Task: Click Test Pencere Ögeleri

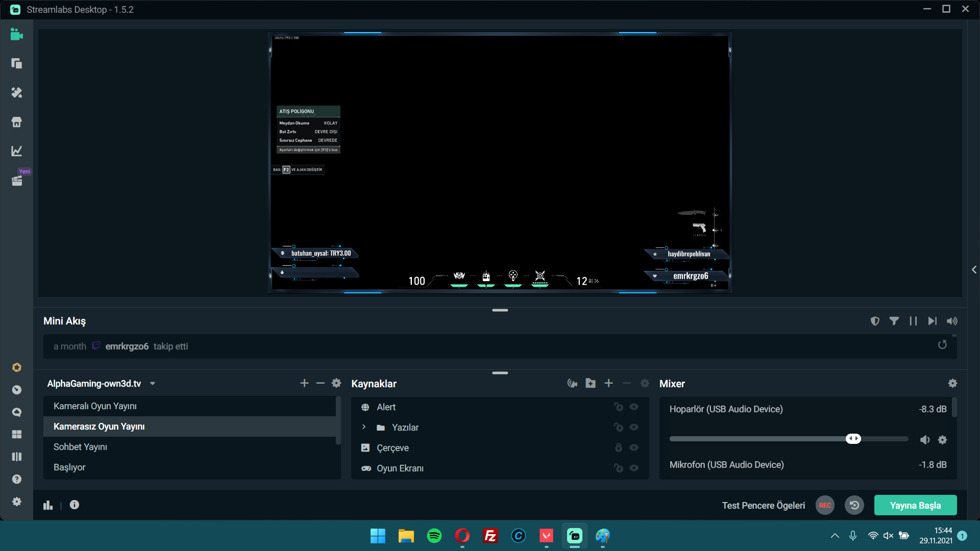Action: tap(763, 506)
